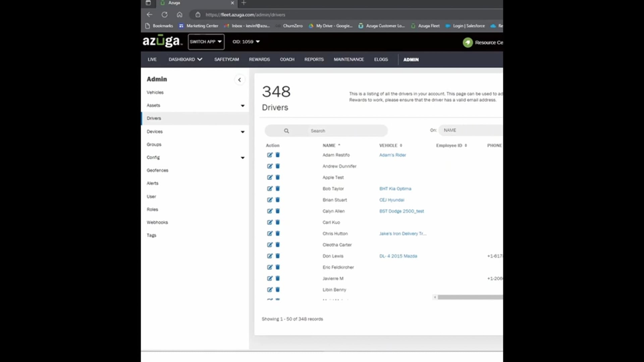The width and height of the screenshot is (644, 362).
Task: Go back with browser back arrow
Action: click(x=150, y=15)
